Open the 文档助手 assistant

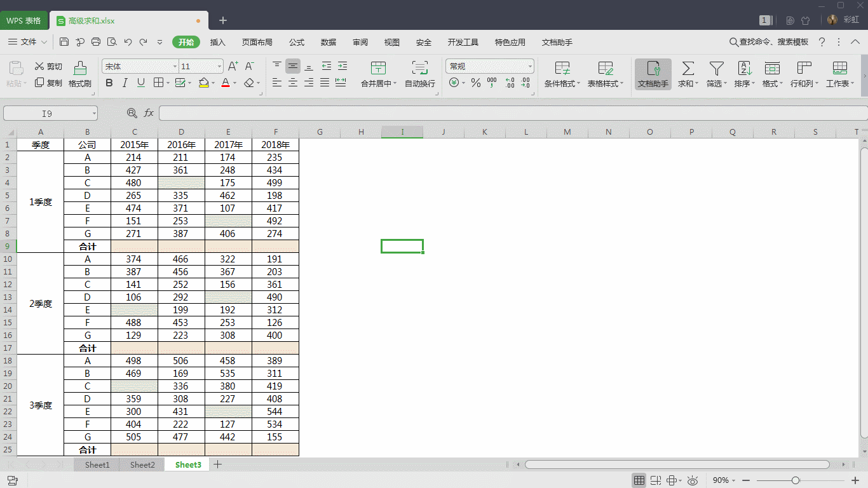coord(653,74)
